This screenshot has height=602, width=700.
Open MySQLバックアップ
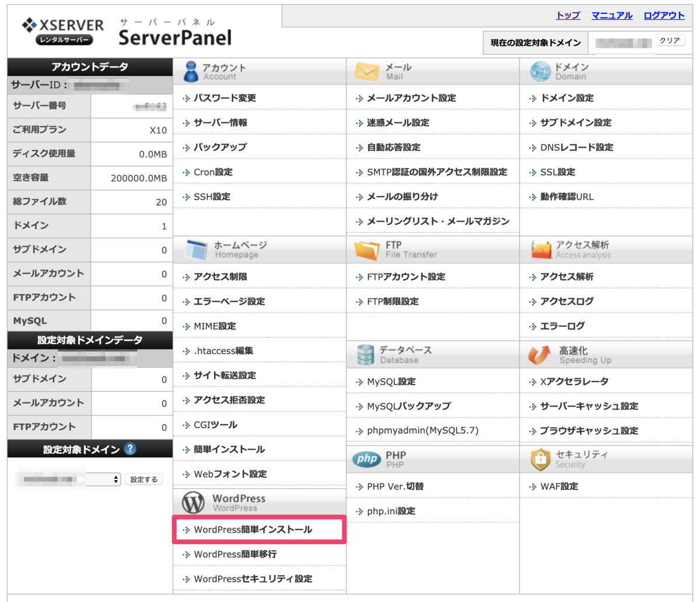tap(409, 406)
